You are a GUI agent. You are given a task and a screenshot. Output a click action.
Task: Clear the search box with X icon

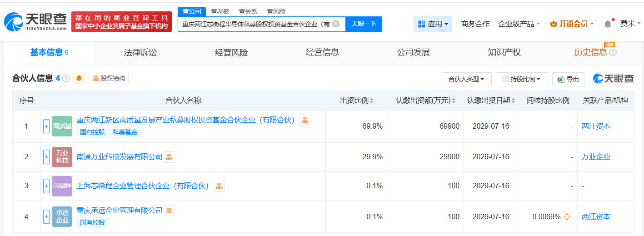point(336,24)
